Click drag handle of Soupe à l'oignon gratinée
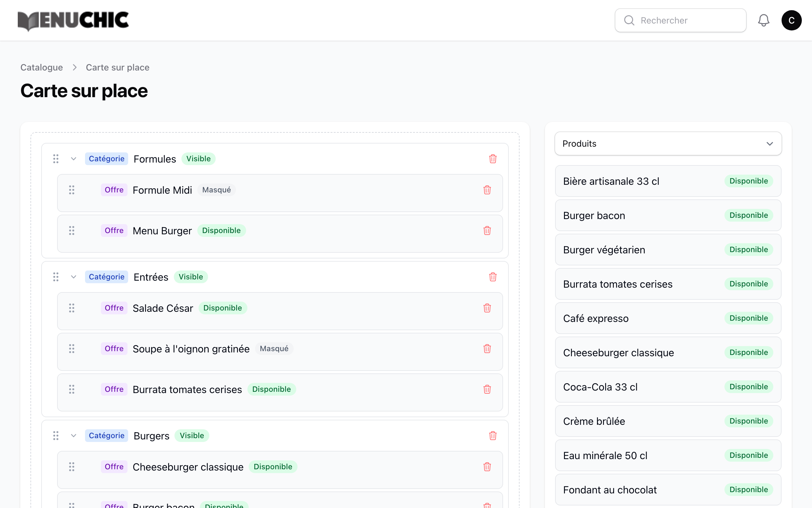 [71, 348]
